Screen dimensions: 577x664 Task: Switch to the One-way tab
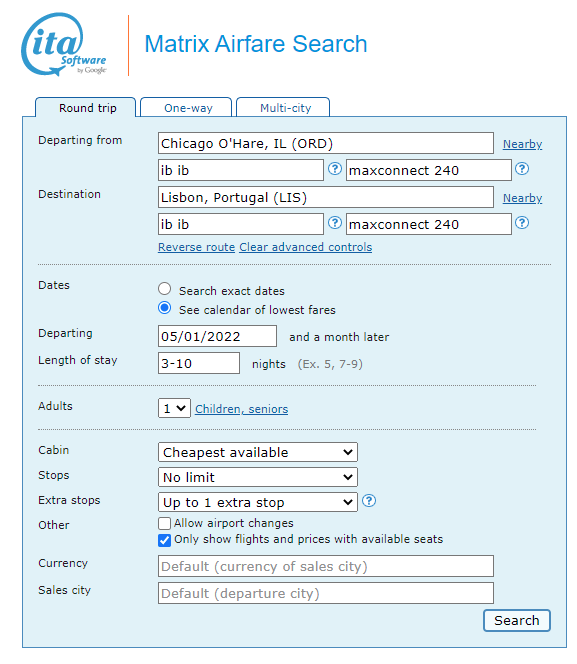pos(186,108)
